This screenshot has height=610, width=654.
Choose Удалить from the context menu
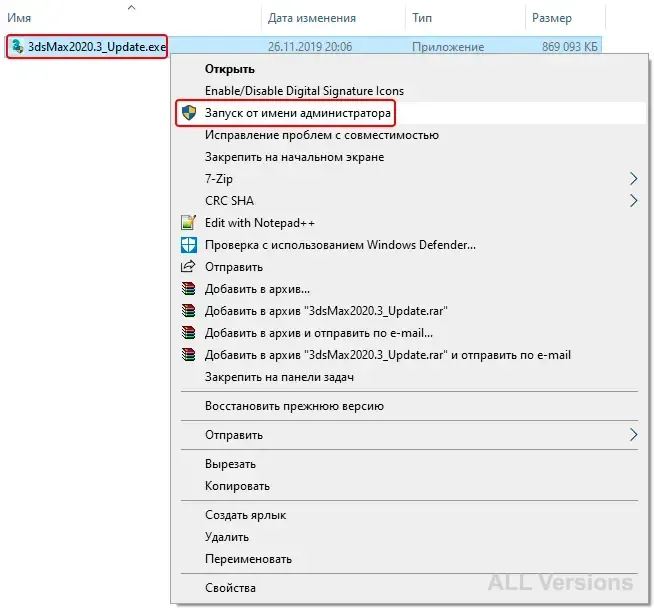click(x=227, y=537)
